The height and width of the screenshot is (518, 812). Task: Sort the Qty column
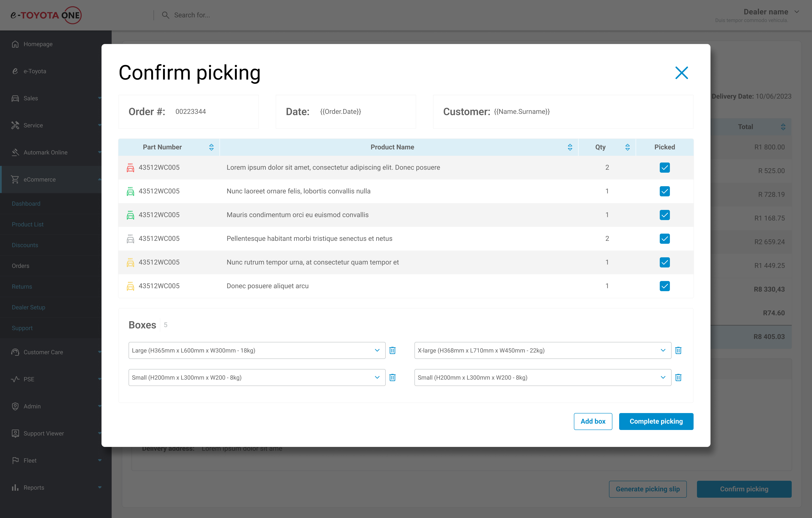pyautogui.click(x=627, y=147)
